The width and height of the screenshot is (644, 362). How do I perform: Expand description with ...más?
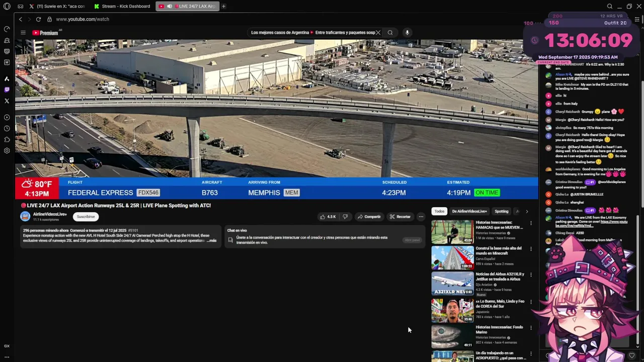pos(211,241)
